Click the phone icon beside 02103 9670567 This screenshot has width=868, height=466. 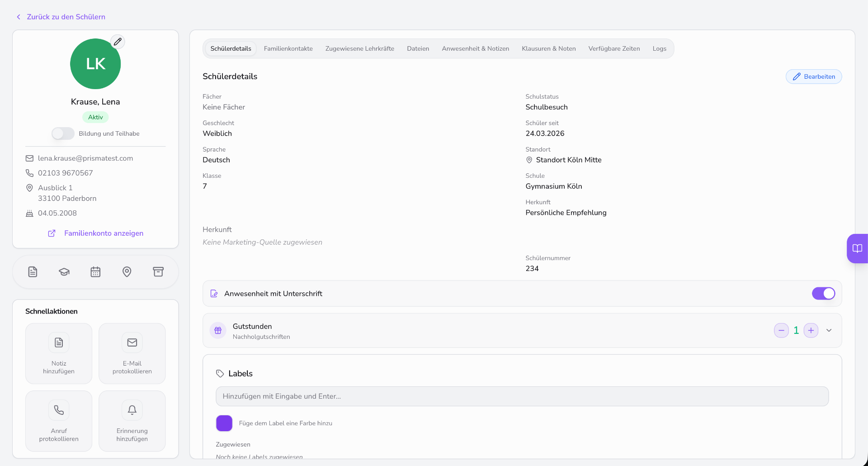[x=29, y=173]
